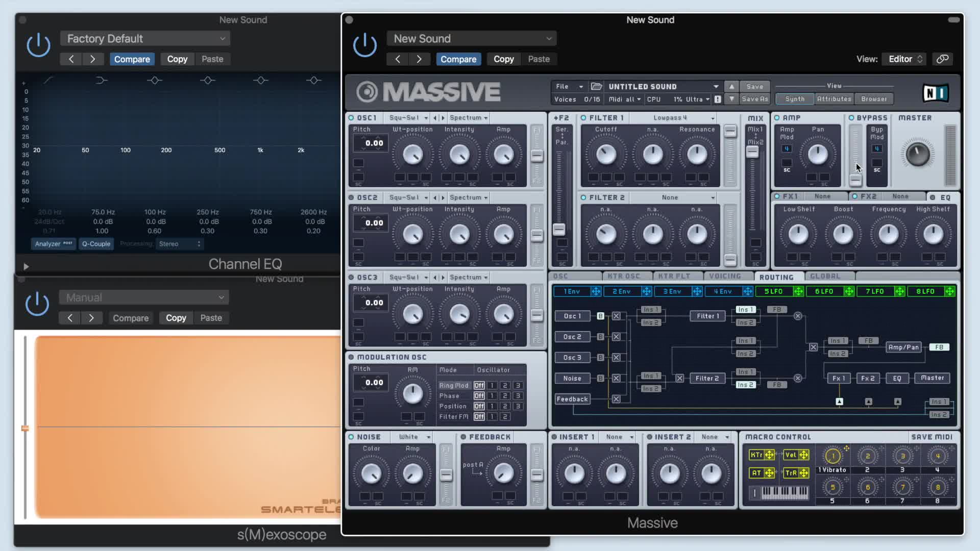Click Compare in the Massive window header
The height and width of the screenshot is (551, 980).
click(458, 59)
